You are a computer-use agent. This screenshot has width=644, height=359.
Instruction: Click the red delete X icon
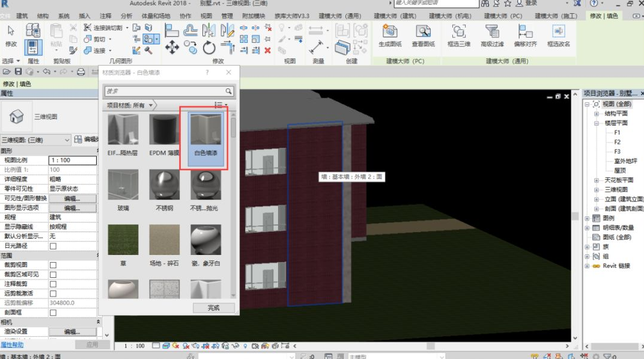point(267,51)
